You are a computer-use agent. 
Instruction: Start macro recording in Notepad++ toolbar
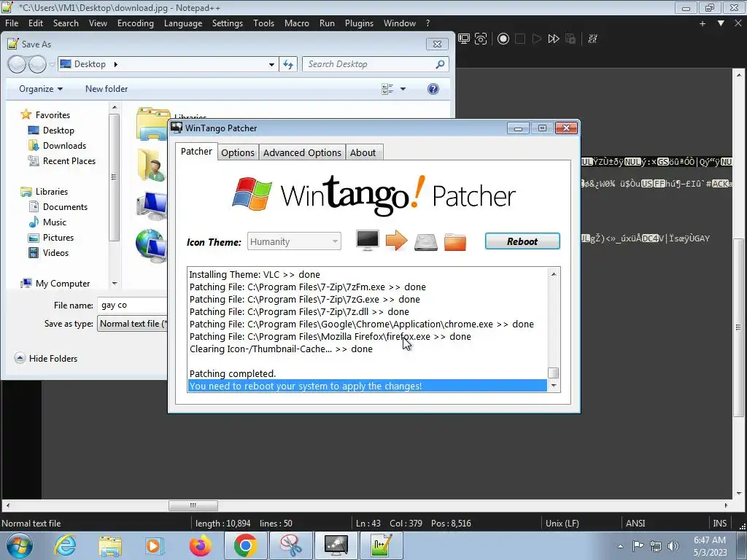[x=503, y=39]
